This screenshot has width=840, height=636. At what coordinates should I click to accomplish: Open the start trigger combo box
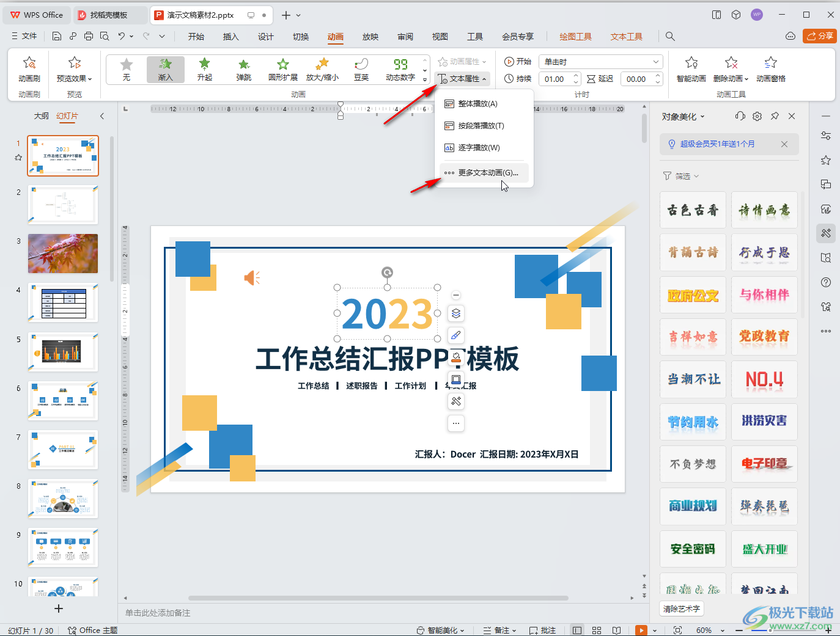[x=601, y=62]
